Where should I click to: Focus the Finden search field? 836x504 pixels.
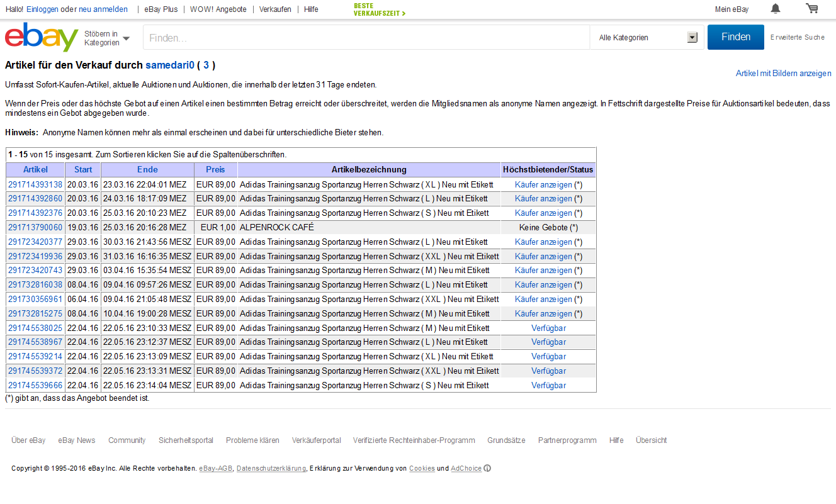(366, 38)
